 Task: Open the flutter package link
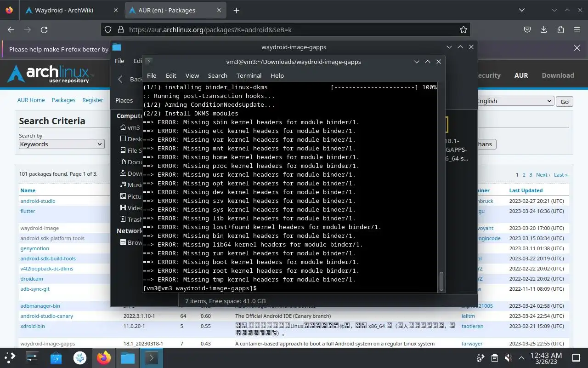point(28,211)
